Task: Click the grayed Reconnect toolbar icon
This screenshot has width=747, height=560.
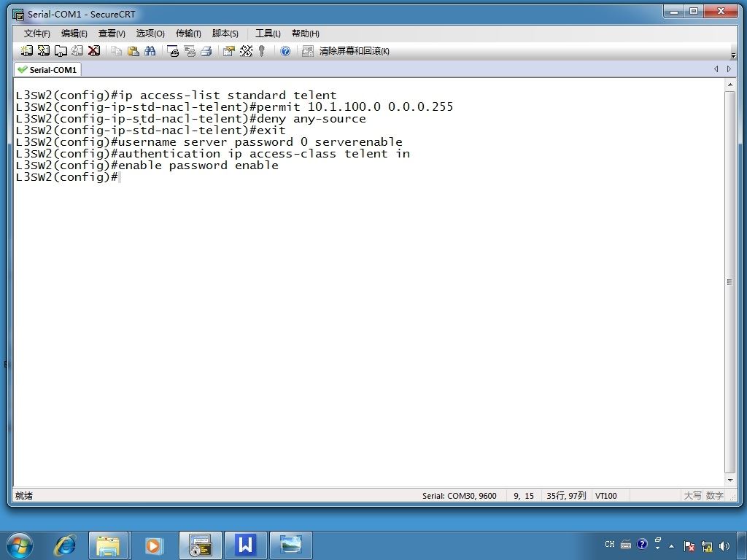Action: click(x=77, y=51)
